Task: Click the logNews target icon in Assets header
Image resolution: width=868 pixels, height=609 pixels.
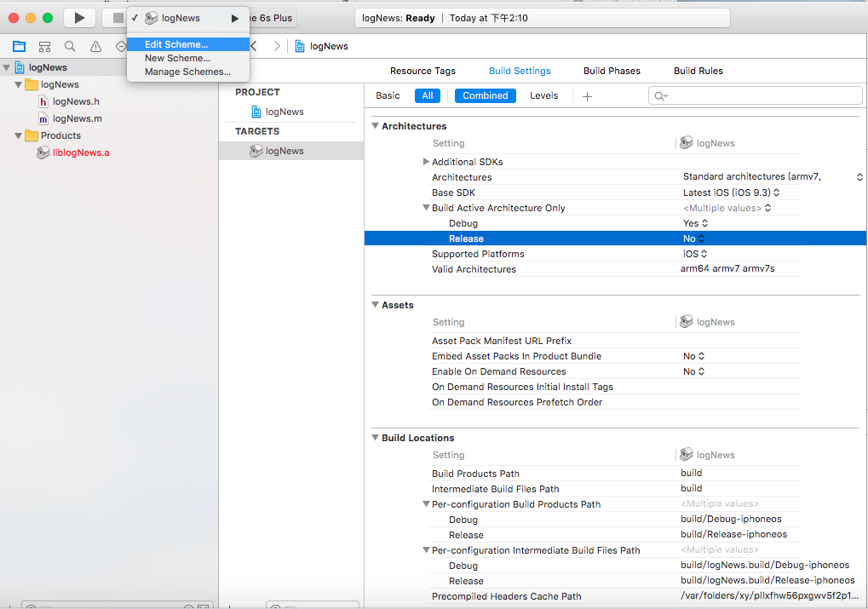Action: pos(687,322)
